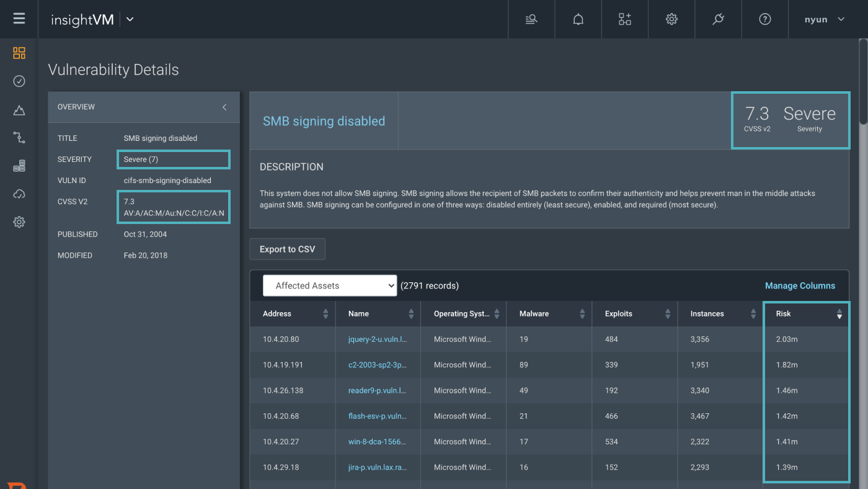
Task: Sort table by Instances column
Action: [x=720, y=314]
